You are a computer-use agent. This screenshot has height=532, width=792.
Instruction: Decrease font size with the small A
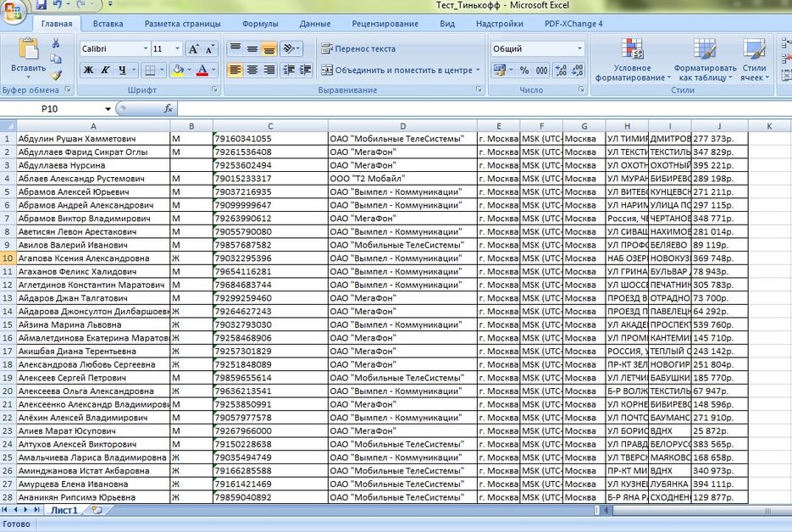tap(209, 49)
